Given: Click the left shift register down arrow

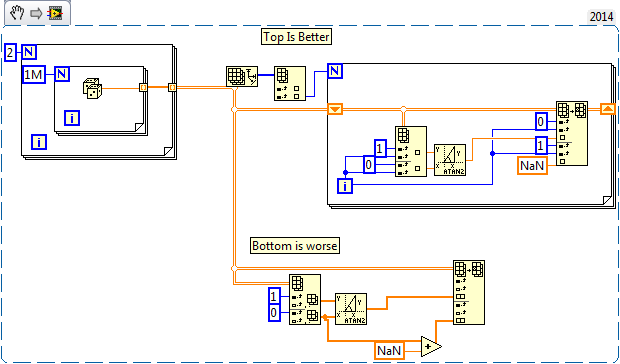Looking at the screenshot, I should coord(335,109).
